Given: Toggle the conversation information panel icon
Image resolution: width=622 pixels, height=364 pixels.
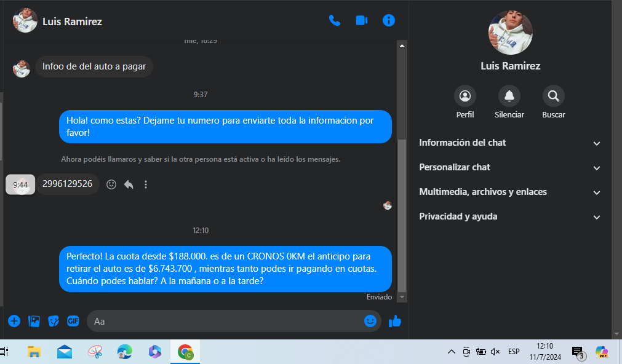Looking at the screenshot, I should pos(388,20).
